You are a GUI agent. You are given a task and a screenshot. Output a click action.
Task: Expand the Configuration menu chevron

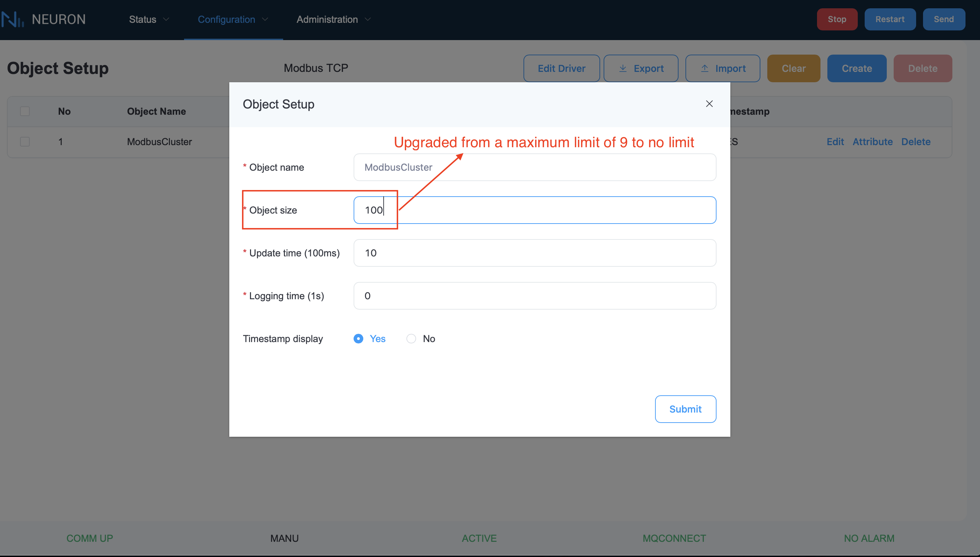(265, 19)
